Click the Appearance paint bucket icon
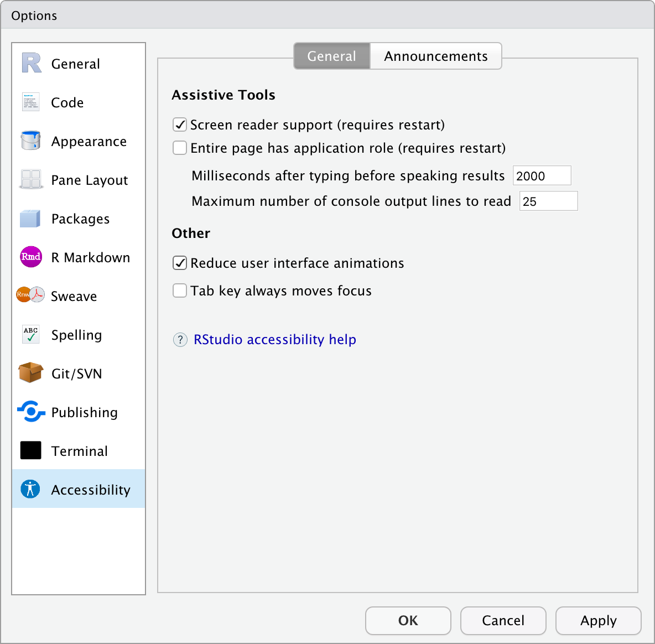 pos(30,141)
